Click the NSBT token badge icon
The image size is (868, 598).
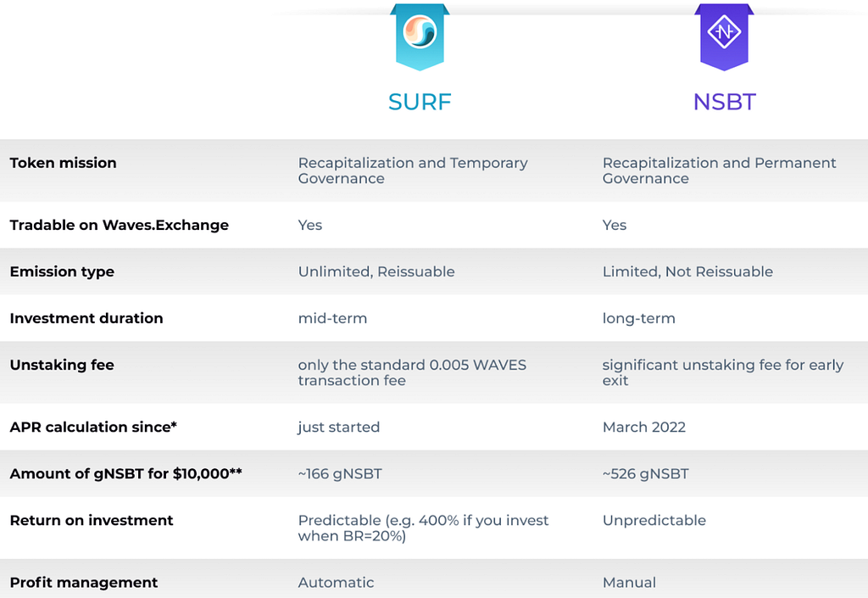(x=724, y=36)
